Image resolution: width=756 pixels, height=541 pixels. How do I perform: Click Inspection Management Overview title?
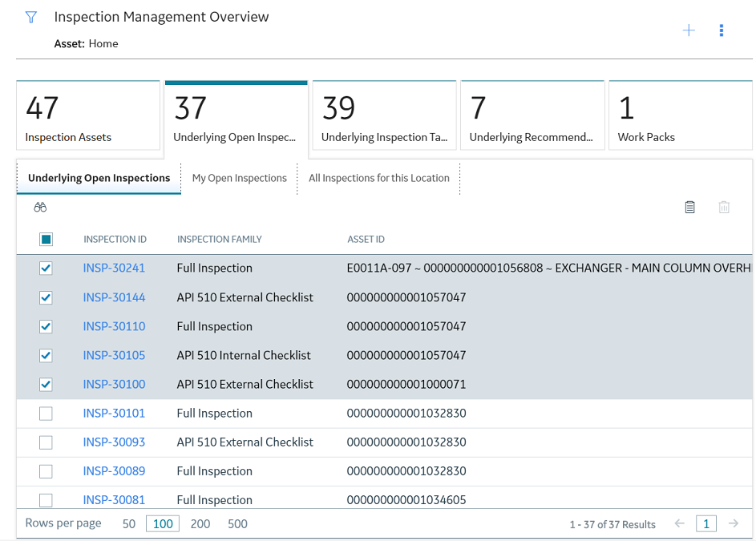pyautogui.click(x=161, y=17)
